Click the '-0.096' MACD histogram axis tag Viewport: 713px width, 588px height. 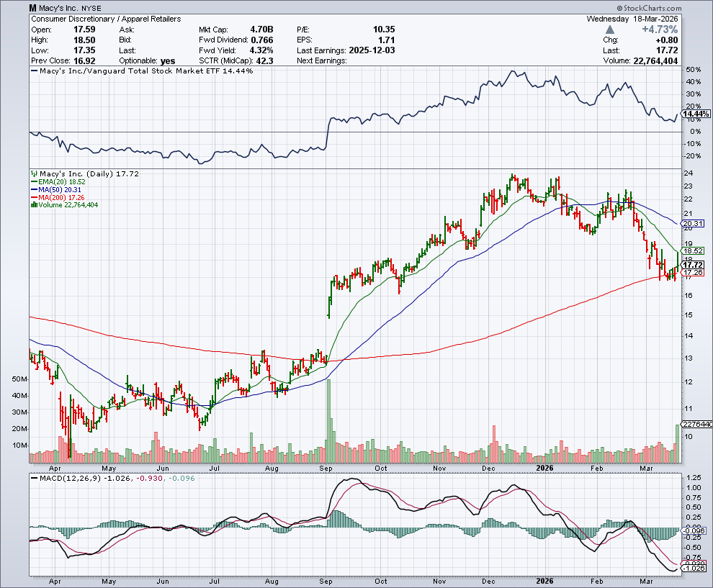point(693,530)
